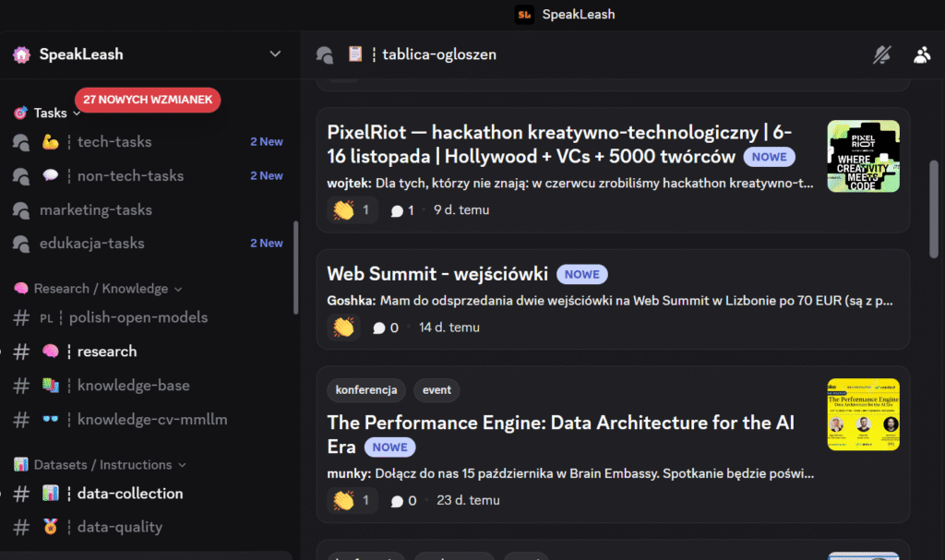This screenshot has height=560, width=945.
Task: Collapse the Research / Knowledge category
Action: (102, 289)
